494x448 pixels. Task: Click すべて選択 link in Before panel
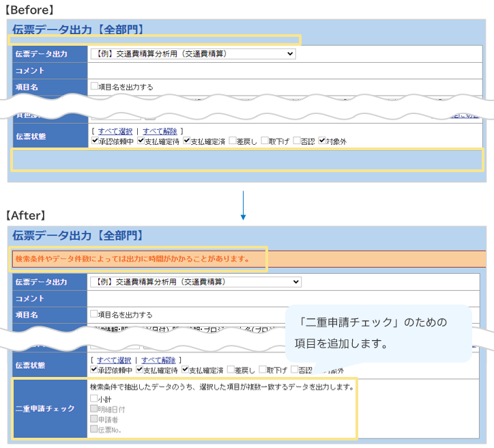[x=115, y=131]
